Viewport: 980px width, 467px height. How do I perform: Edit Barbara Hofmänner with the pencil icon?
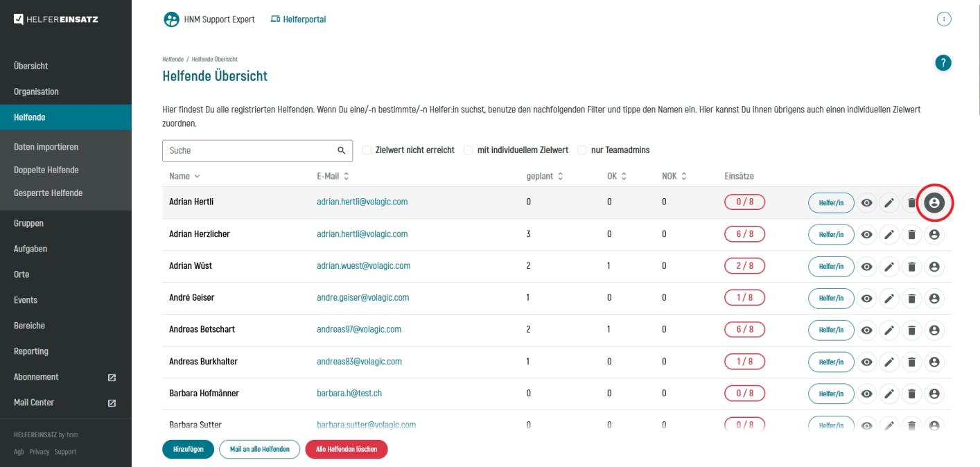click(889, 394)
